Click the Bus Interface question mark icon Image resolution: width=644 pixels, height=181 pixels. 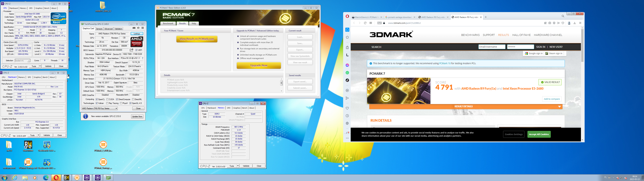click(143, 58)
